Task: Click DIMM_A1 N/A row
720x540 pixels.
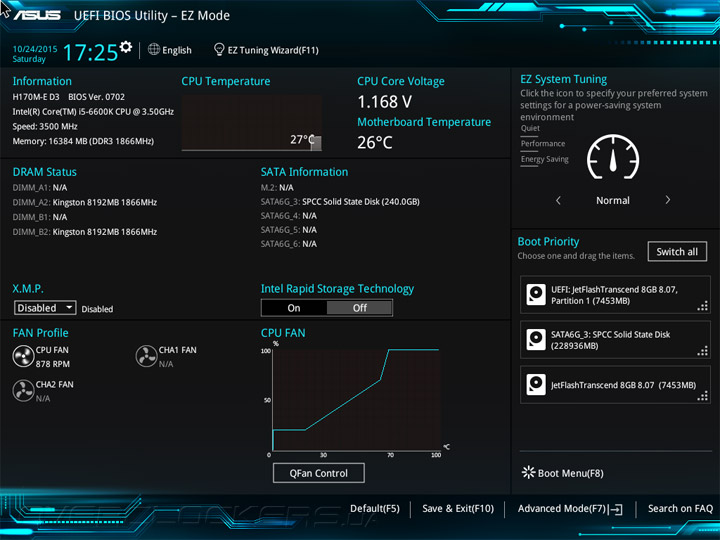Action: click(x=40, y=188)
